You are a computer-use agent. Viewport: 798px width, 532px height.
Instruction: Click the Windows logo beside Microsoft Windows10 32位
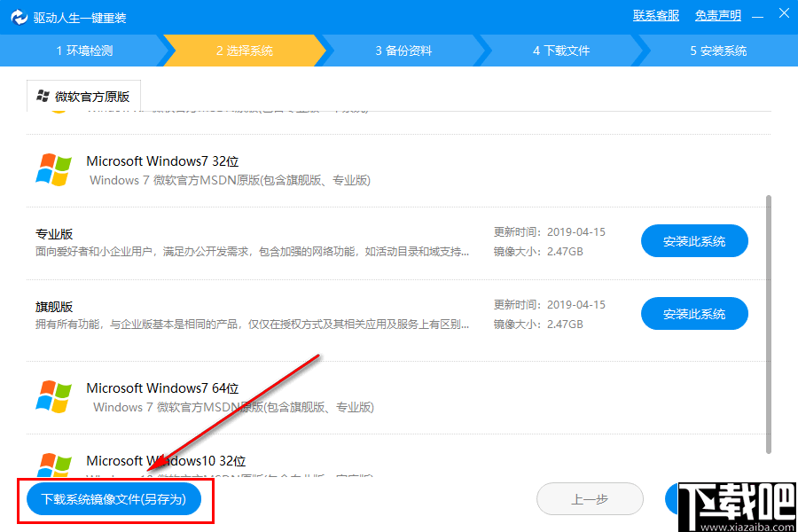click(53, 466)
